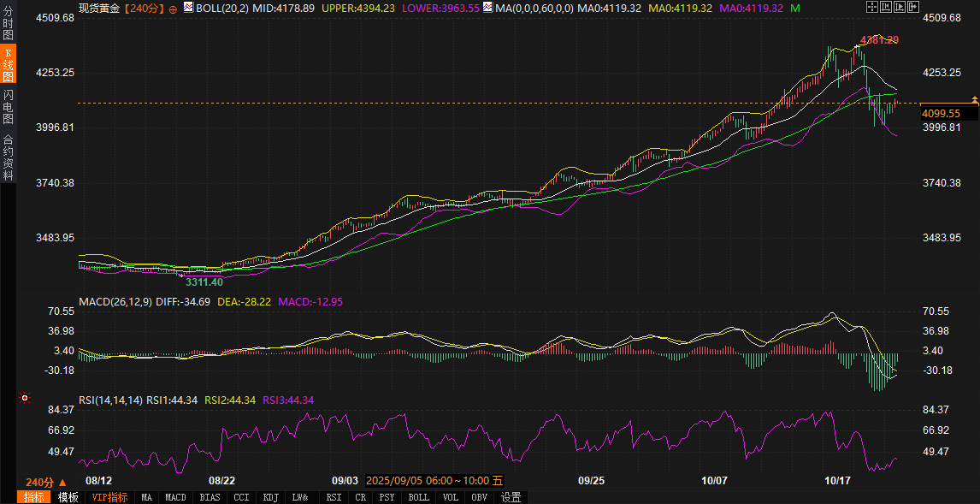Click the 4099.55 current price label

(x=941, y=113)
